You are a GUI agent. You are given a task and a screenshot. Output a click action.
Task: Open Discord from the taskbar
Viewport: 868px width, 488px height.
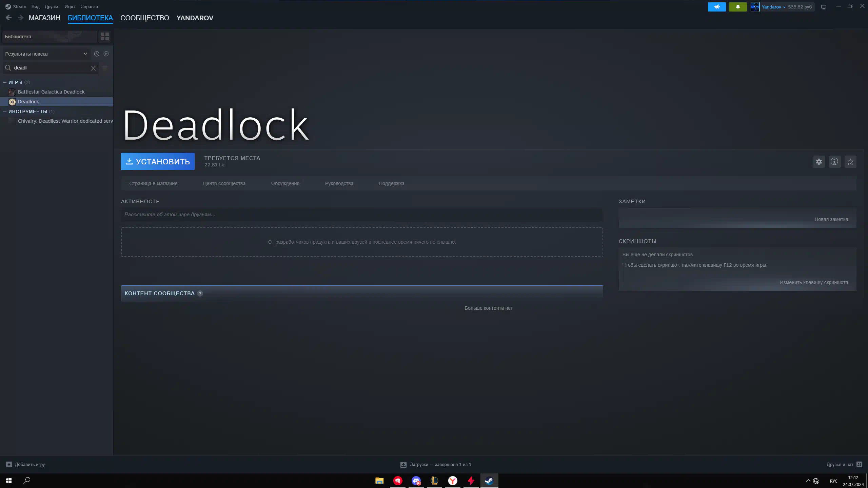click(x=416, y=481)
